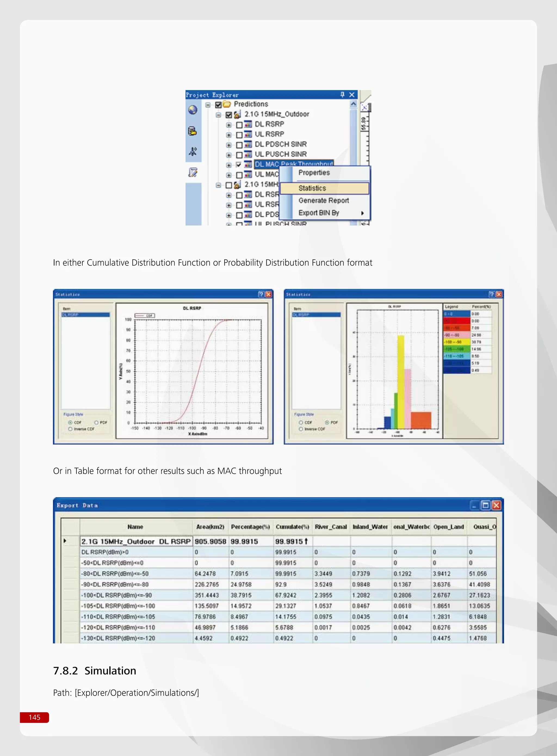557x756 pixels.
Task: Select Inverse CDF radio in bar-chart Statistics window
Action: click(x=301, y=429)
